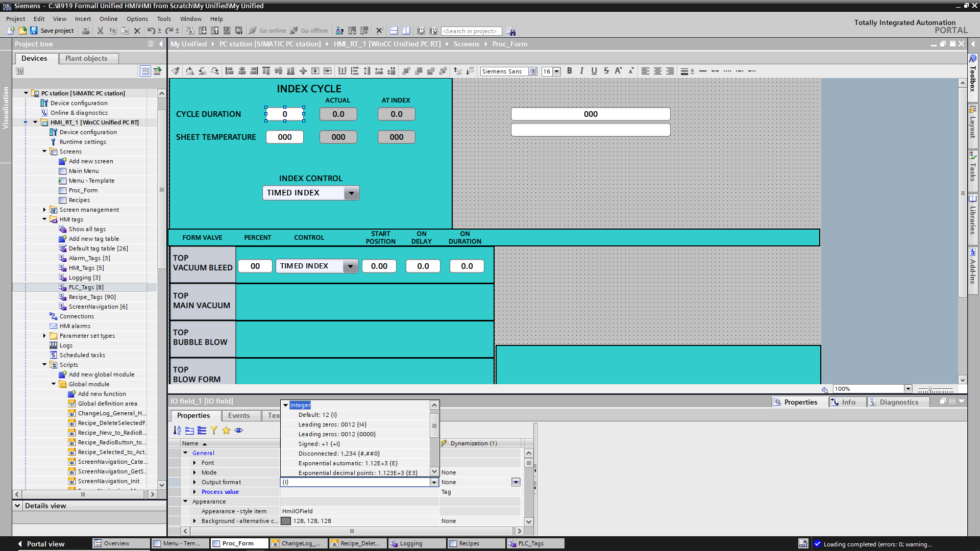Open Portal view
Viewport: 980px width, 551px height.
41,544
